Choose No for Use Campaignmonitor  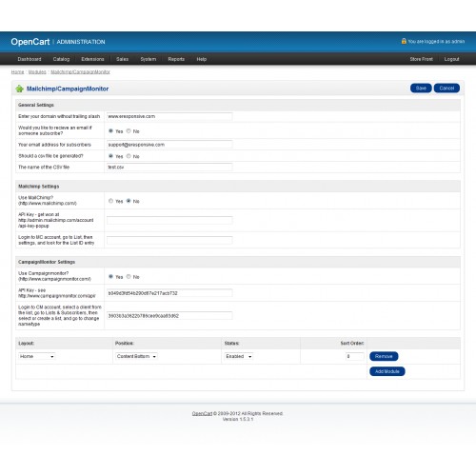pos(129,276)
